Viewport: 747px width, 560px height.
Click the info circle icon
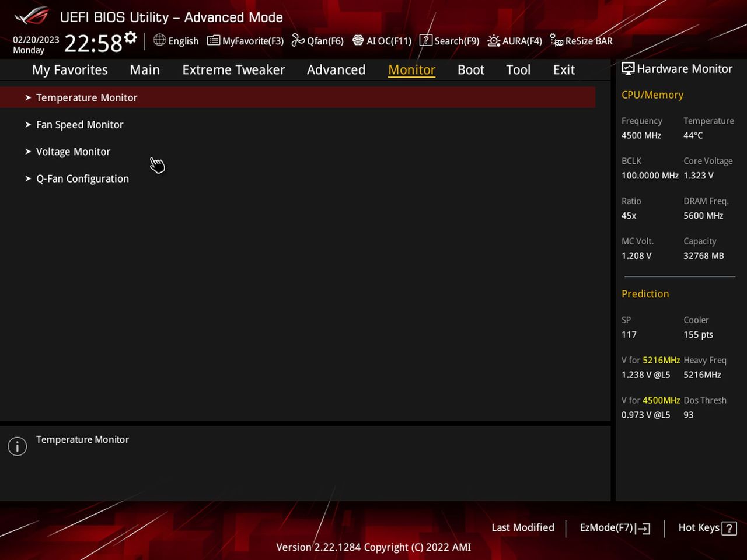coord(18,447)
